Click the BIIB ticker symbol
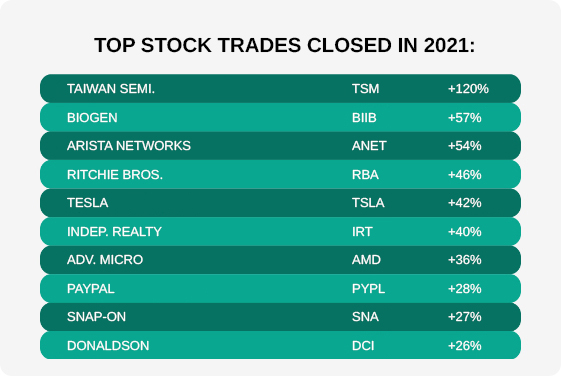Screen dimensions: 561x376 click(364, 118)
